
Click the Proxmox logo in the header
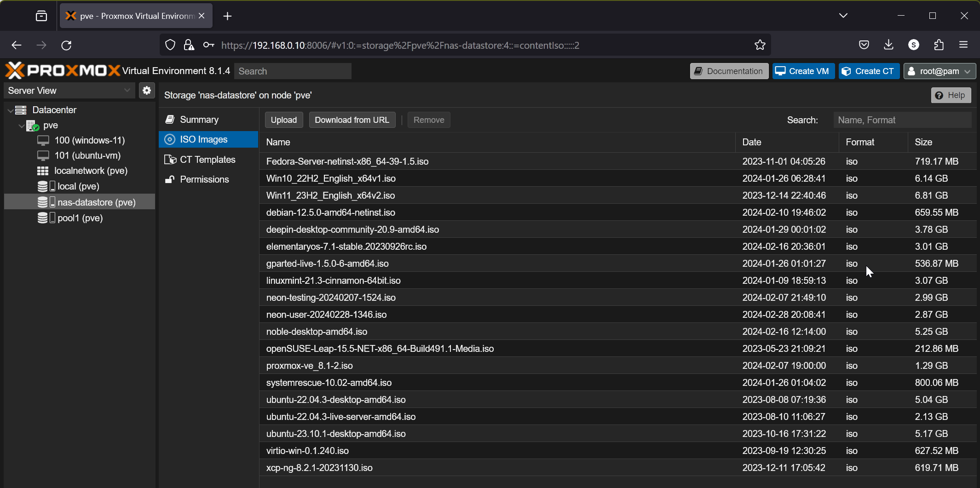click(x=63, y=71)
